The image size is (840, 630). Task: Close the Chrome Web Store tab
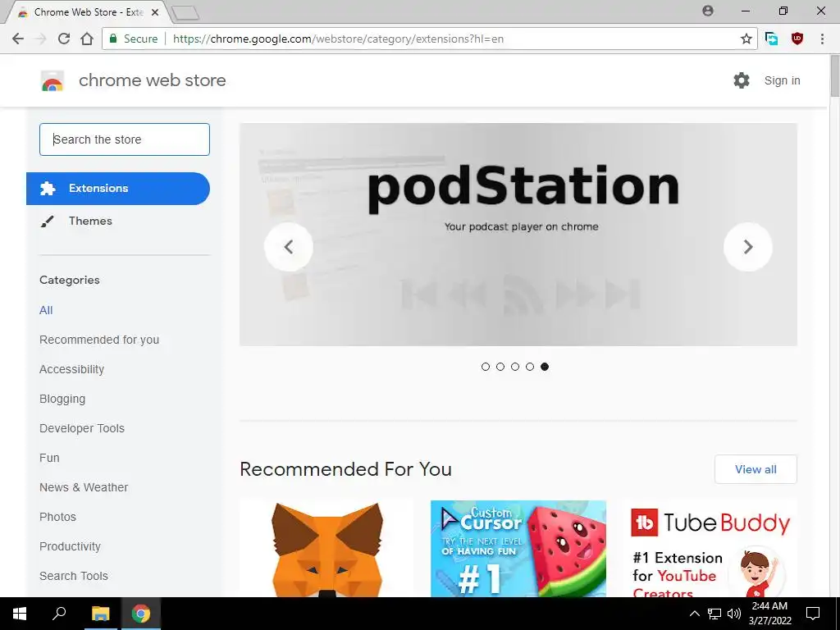point(155,11)
